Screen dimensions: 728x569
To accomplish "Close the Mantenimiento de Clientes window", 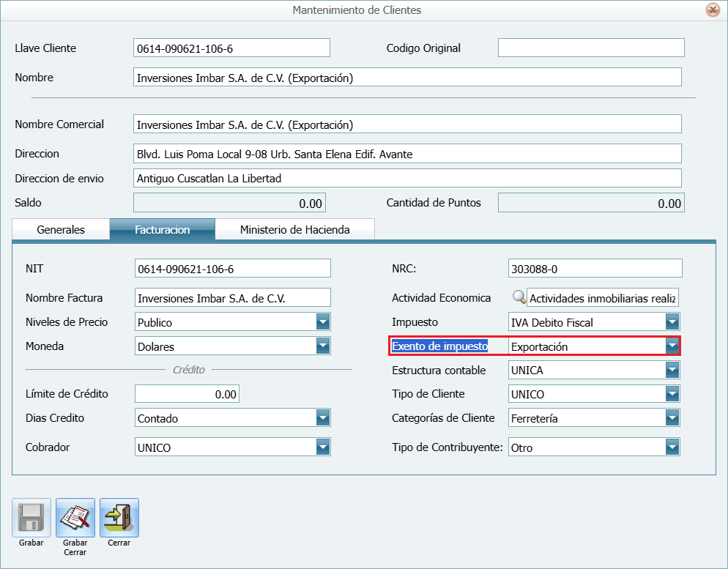I will (x=711, y=10).
